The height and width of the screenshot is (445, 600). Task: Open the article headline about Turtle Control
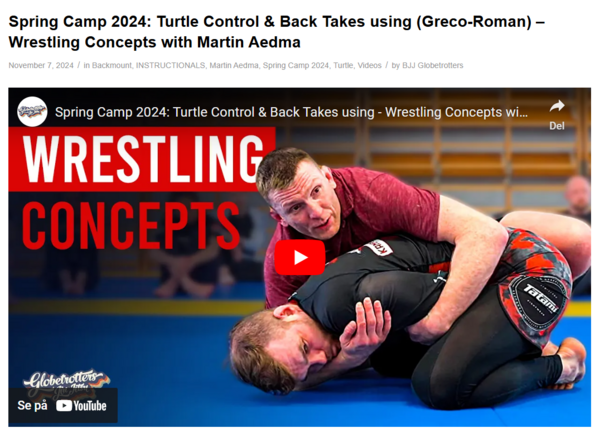[x=276, y=32]
